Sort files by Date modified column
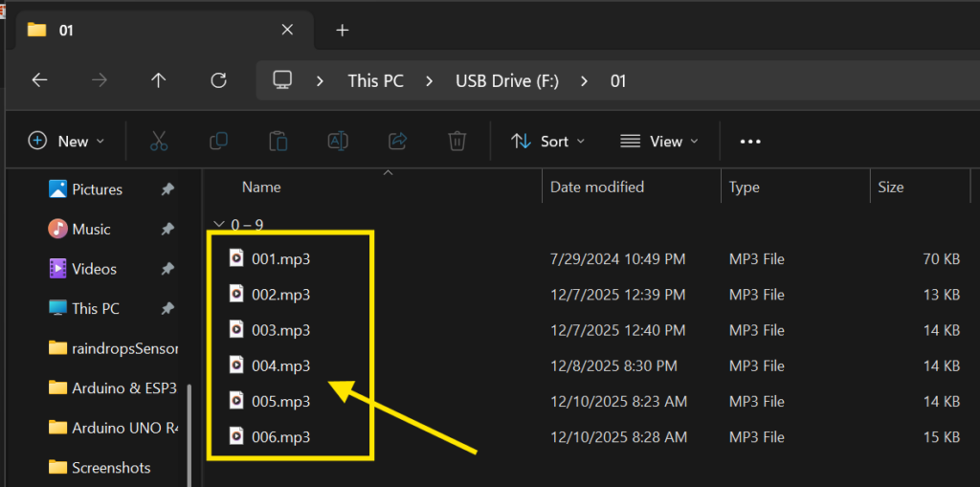The height and width of the screenshot is (487, 980). (597, 187)
